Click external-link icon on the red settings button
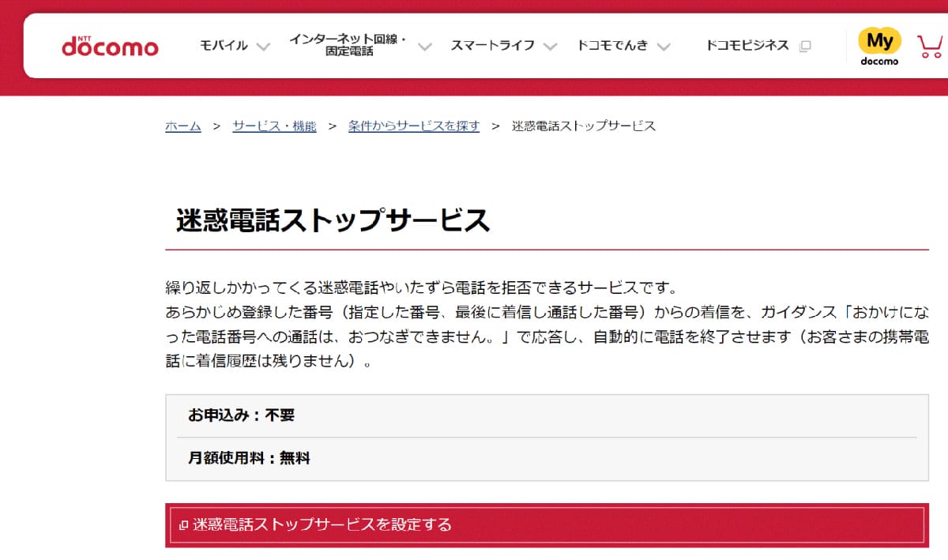This screenshot has width=948, height=560. coord(183,525)
